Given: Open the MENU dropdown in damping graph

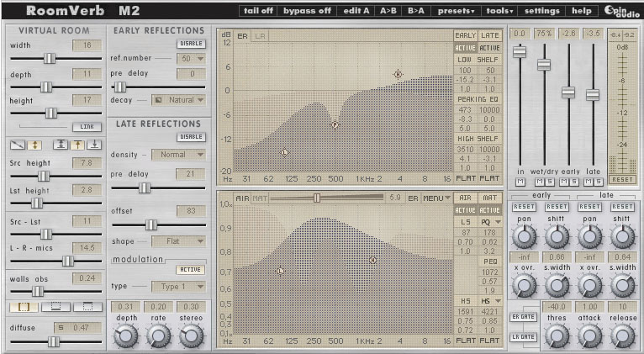Looking at the screenshot, I should click(436, 198).
